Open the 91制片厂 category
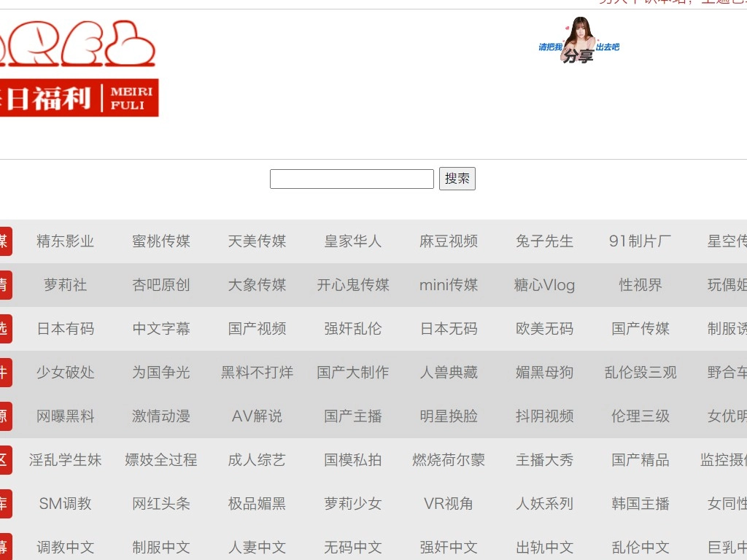Viewport: 747px width, 560px height. (640, 241)
